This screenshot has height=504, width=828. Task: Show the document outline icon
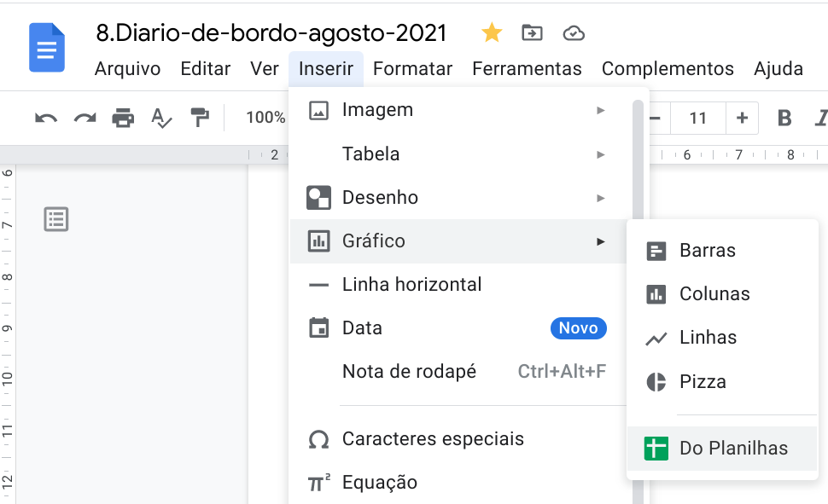click(56, 219)
